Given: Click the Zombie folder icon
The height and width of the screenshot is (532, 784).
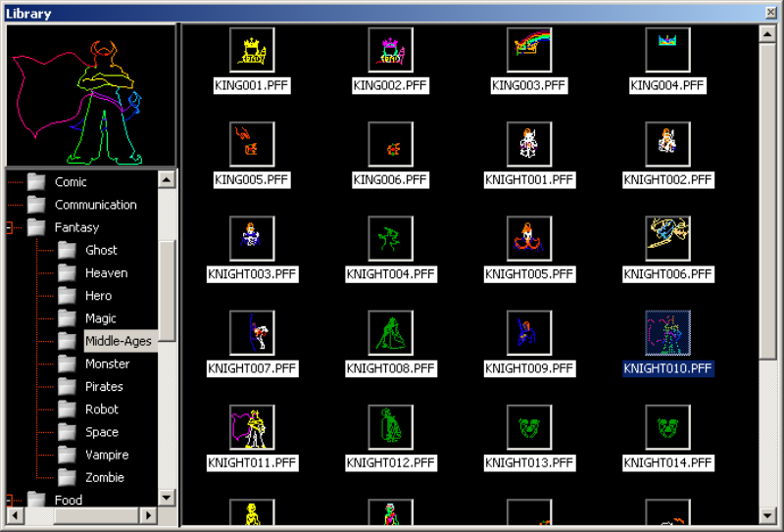Looking at the screenshot, I should point(67,477).
